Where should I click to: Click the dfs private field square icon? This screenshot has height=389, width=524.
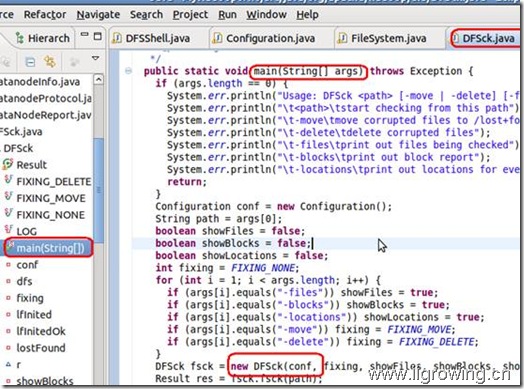(8, 281)
